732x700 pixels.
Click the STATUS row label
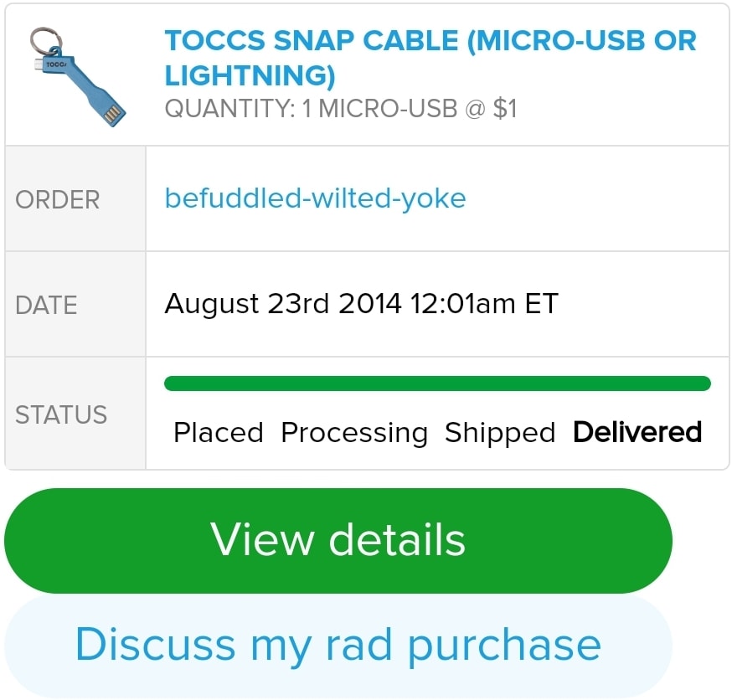coord(61,414)
